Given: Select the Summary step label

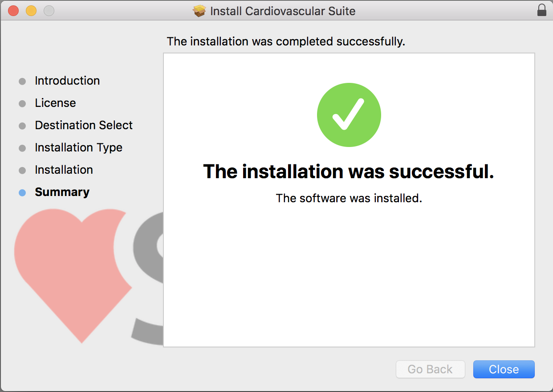Looking at the screenshot, I should pyautogui.click(x=62, y=192).
